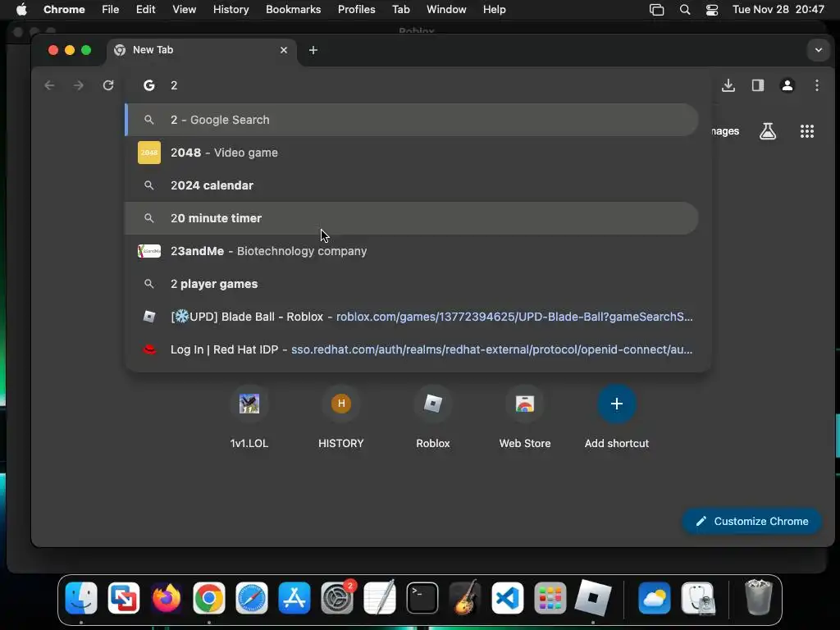
Task: Open the History menu
Action: pos(231,9)
